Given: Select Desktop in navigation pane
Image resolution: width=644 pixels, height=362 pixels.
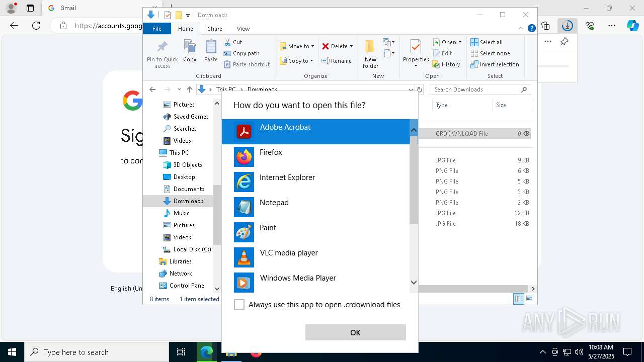Looking at the screenshot, I should [x=179, y=177].
